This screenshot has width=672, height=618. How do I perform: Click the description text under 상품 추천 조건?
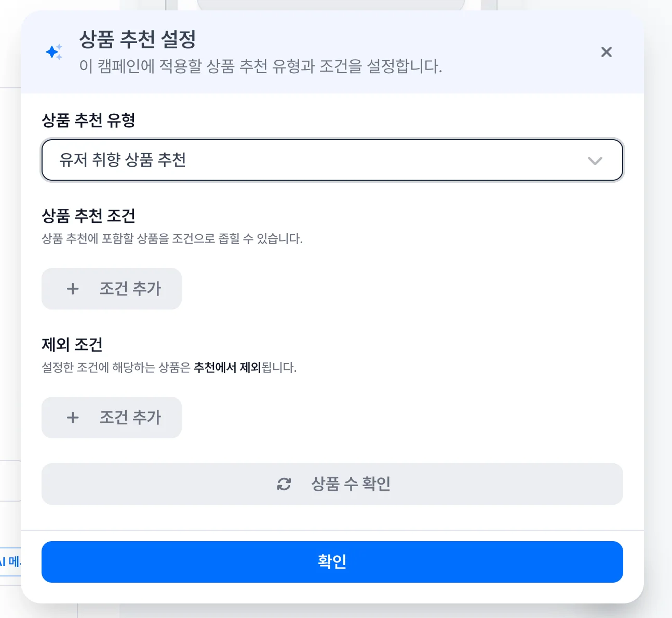tap(172, 239)
